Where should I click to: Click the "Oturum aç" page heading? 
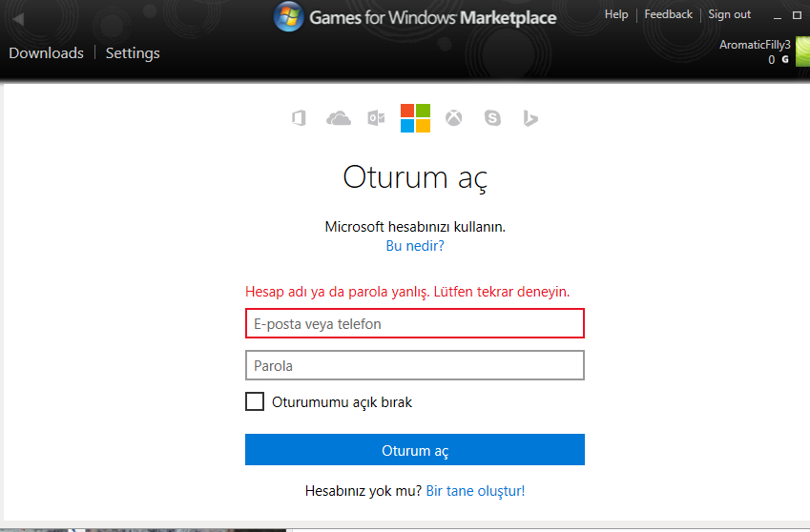pyautogui.click(x=415, y=178)
